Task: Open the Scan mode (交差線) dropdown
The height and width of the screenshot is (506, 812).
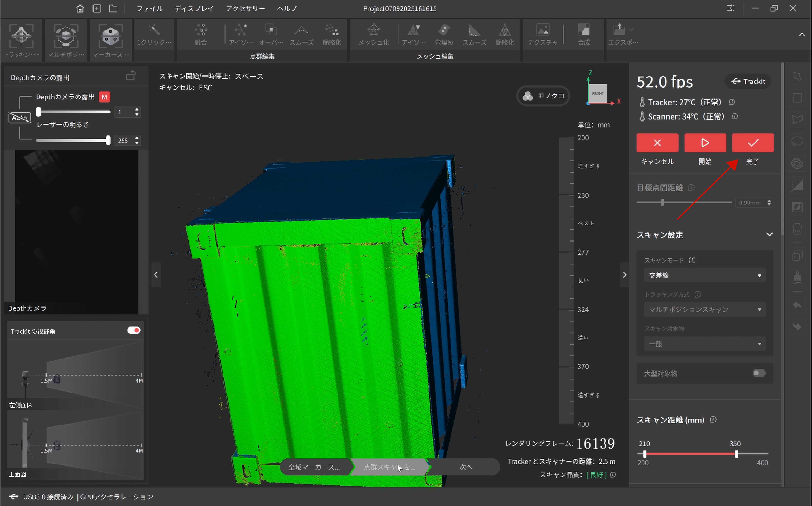Action: coord(704,275)
